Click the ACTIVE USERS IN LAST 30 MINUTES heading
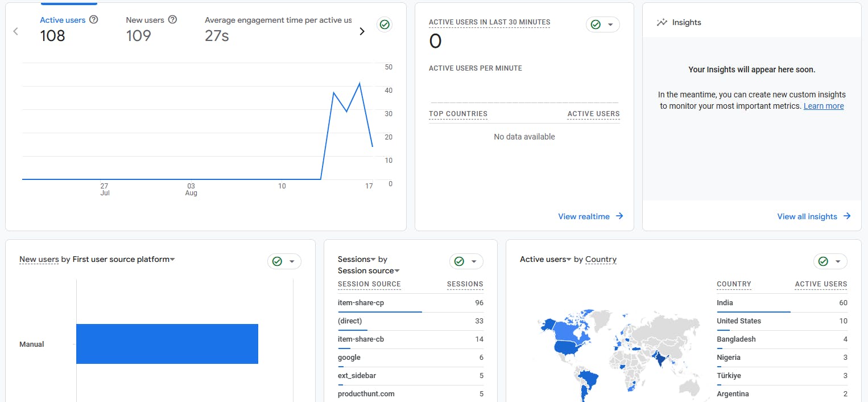 click(x=489, y=22)
